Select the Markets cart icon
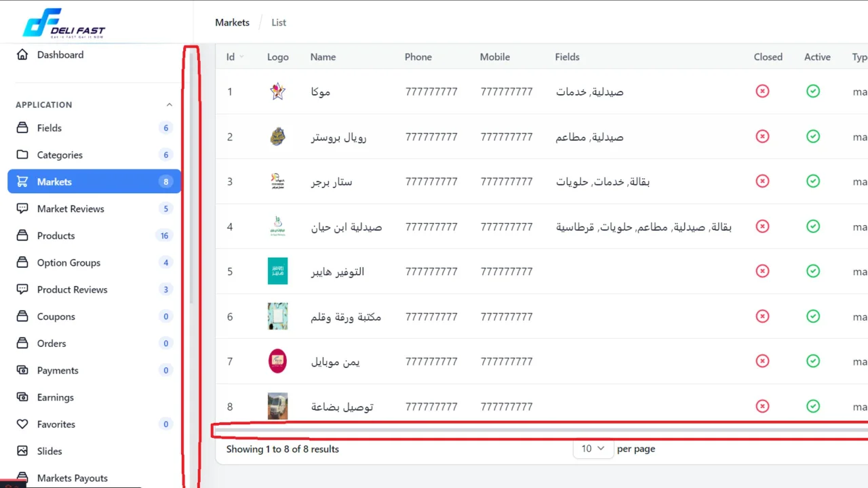This screenshot has width=868, height=488. coord(22,181)
